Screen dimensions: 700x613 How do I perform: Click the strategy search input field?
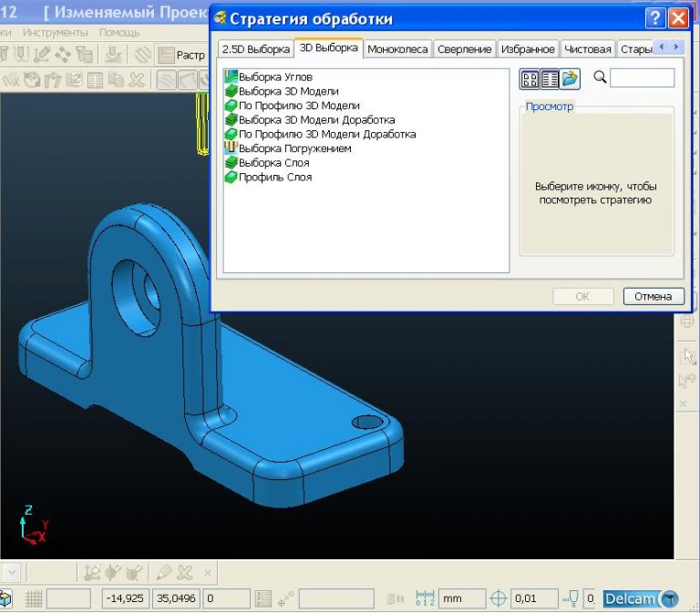[642, 78]
